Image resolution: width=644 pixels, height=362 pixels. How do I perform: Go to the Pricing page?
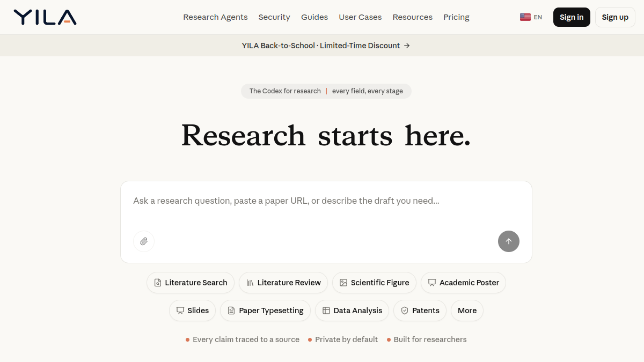pos(456,17)
